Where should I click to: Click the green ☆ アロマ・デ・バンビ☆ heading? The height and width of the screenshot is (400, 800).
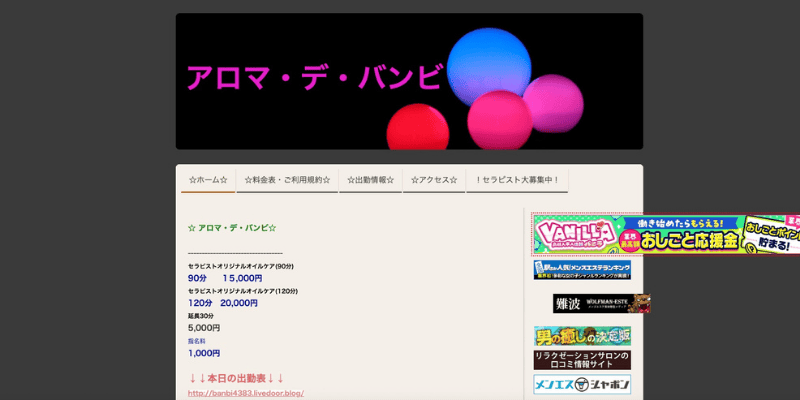(x=232, y=228)
